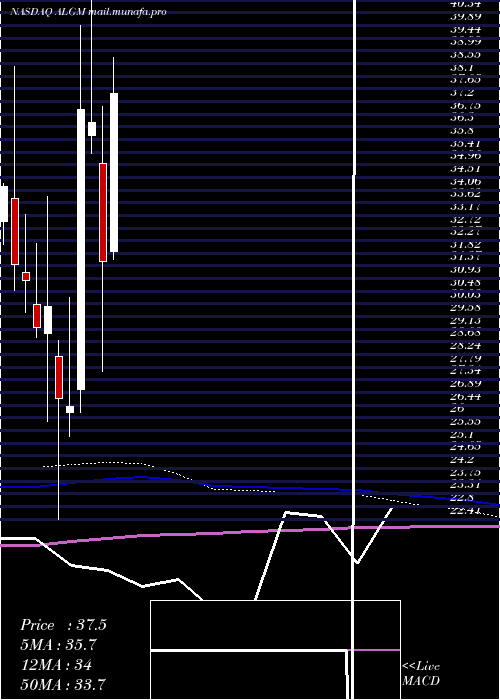Click the 39.89 price axis label
The image size is (500, 700).
coord(465,17)
